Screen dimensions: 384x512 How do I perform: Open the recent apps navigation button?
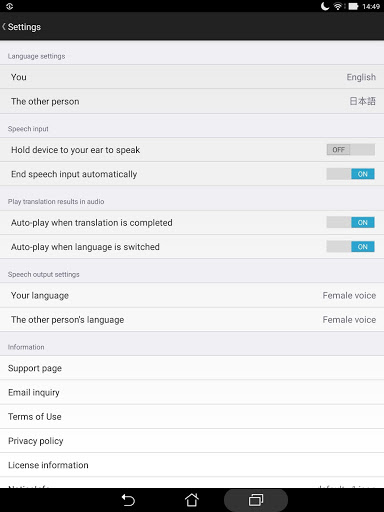[256, 500]
